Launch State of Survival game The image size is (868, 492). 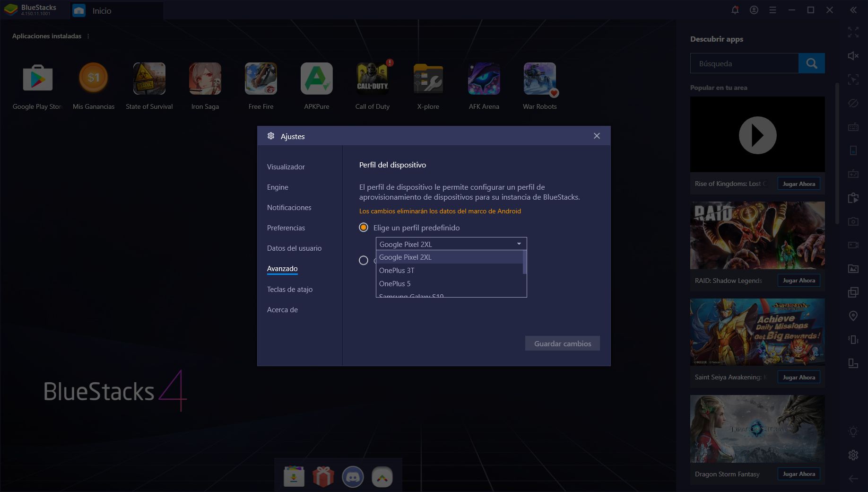pyautogui.click(x=149, y=79)
